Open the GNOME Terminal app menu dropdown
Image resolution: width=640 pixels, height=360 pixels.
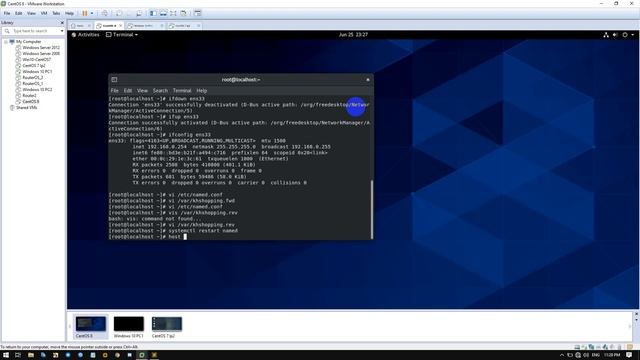coord(122,35)
